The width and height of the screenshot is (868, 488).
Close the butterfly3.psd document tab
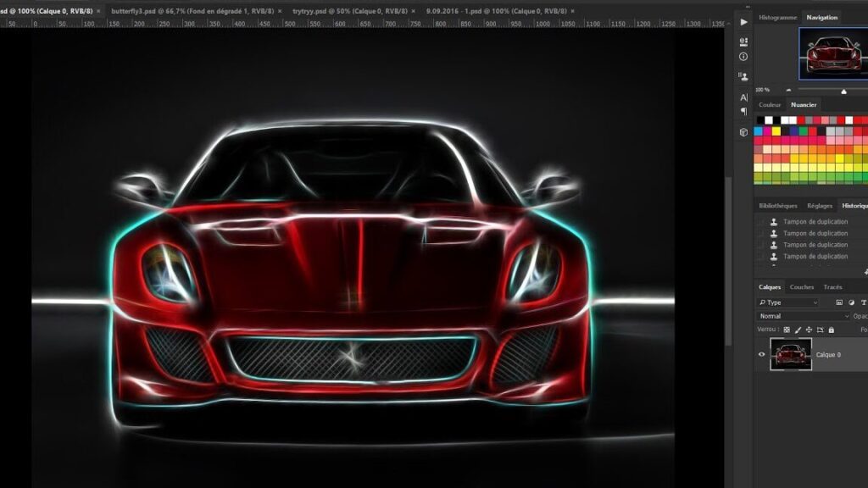pos(280,11)
